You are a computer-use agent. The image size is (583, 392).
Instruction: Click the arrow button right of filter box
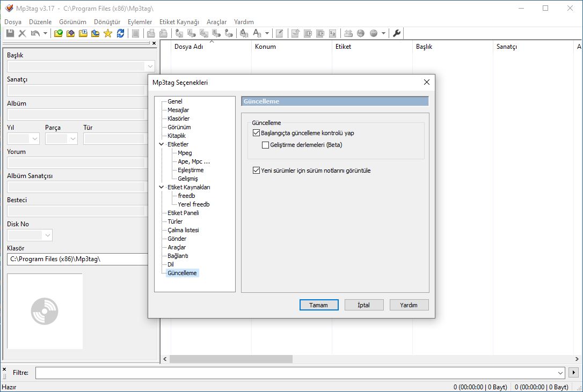coord(574,372)
